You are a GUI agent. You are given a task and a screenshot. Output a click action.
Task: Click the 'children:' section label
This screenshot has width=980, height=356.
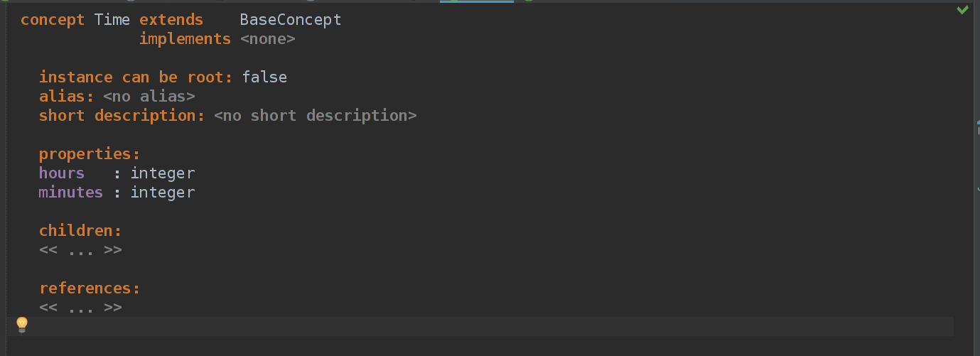pos(80,230)
